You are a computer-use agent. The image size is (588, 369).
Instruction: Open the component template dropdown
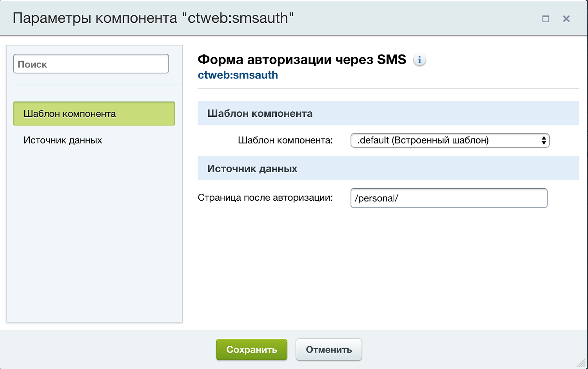450,140
